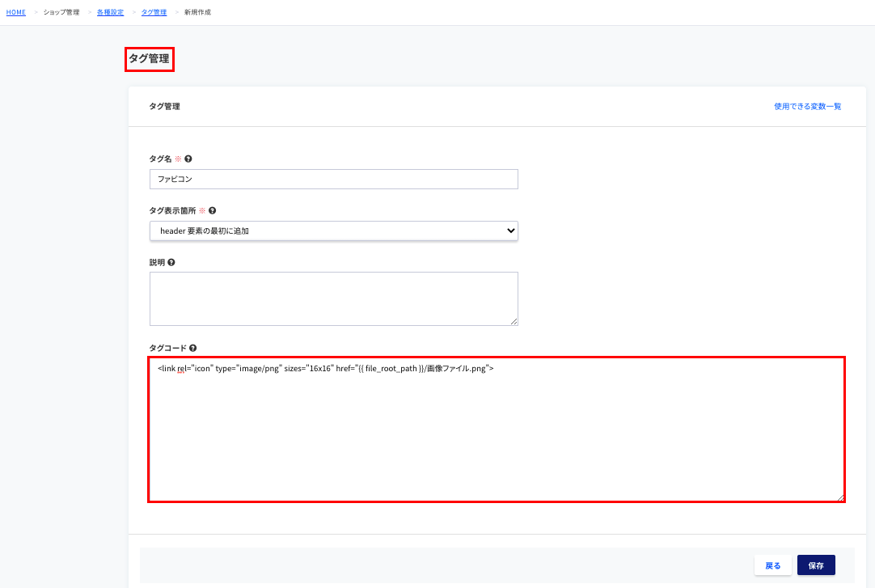Click inside the タグコード text area
875x588 pixels.
point(497,429)
